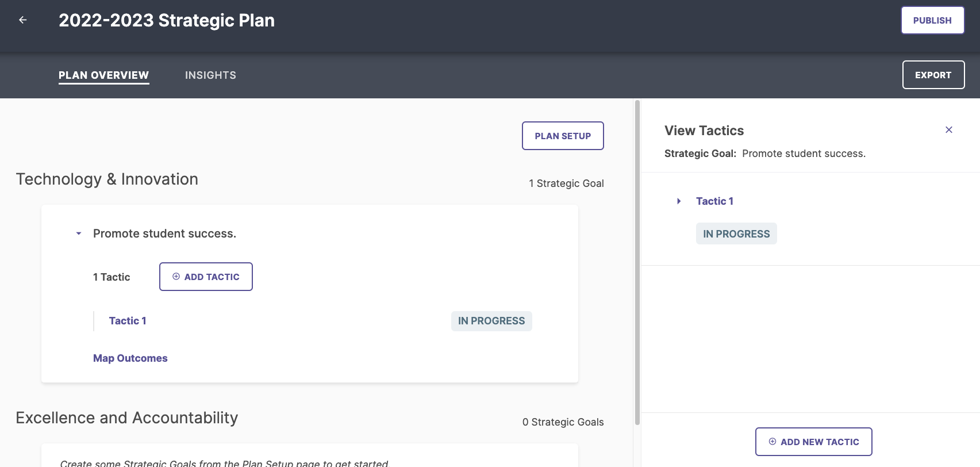Click the View Tactics heading

point(704,131)
